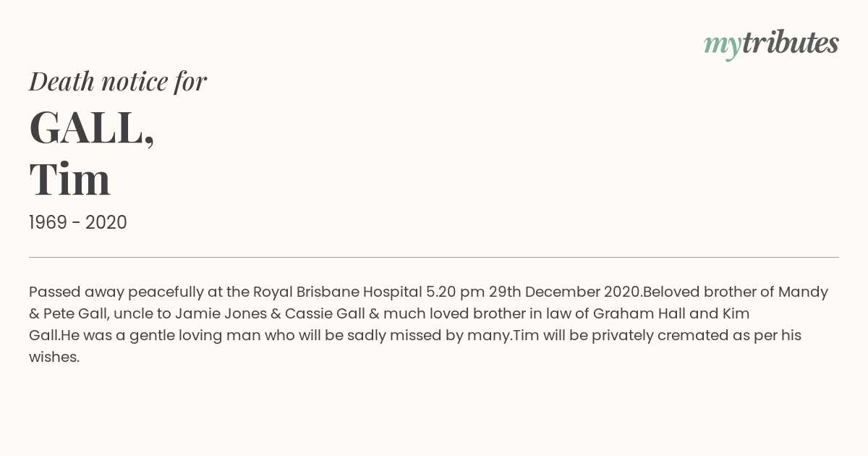This screenshot has width=868, height=456.
Task: Select the 'Death notice for' heading
Action: pyautogui.click(x=118, y=81)
